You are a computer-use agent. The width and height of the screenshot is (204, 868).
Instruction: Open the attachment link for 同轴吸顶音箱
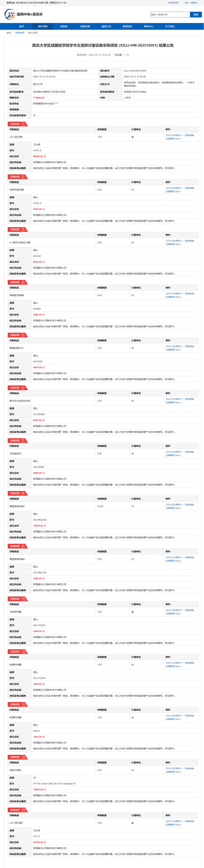[180, 295]
